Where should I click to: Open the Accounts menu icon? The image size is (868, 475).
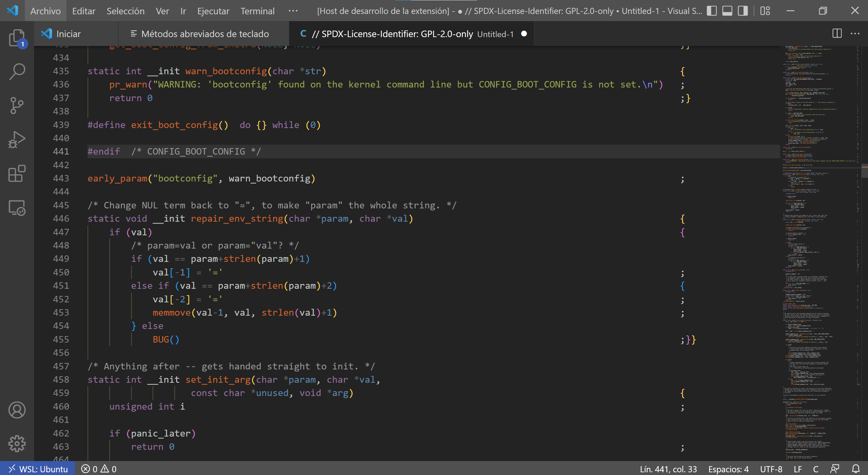pyautogui.click(x=17, y=410)
